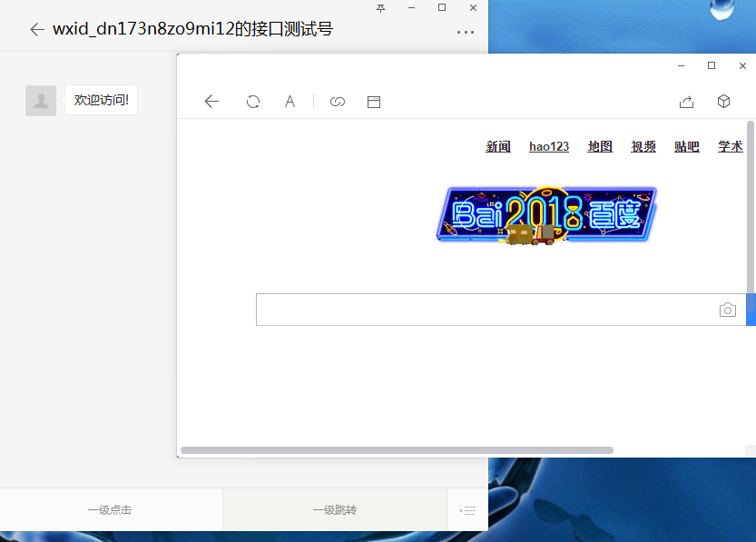The width and height of the screenshot is (756, 542).
Task: Open page in default browser window icon
Action: point(374,102)
